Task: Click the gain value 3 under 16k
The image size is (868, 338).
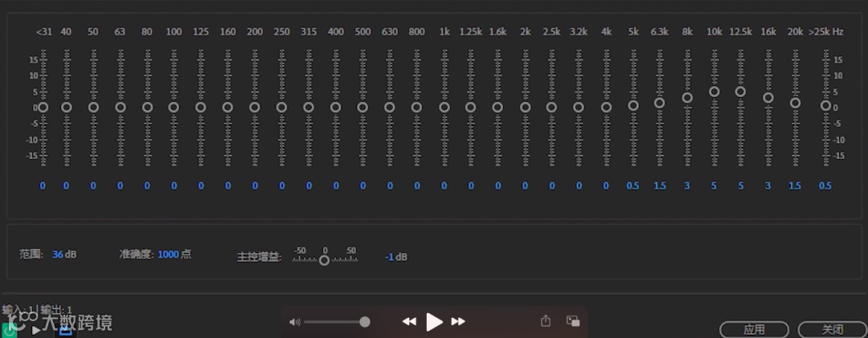Action: [768, 186]
